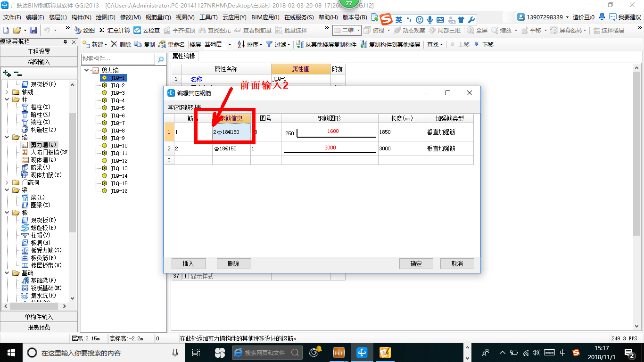
Task: Click the 我要建议 suggestion icon
Action: [612, 17]
